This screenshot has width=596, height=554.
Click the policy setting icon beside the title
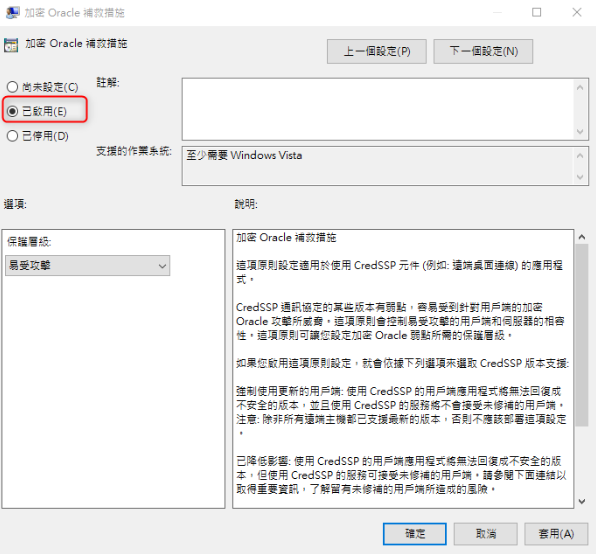pyautogui.click(x=11, y=45)
